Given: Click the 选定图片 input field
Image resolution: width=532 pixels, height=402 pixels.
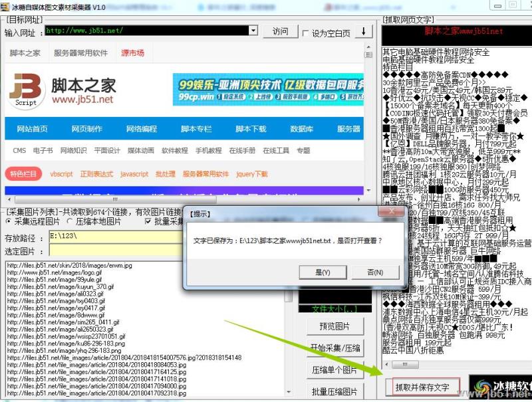Looking at the screenshot, I should click(x=116, y=251).
